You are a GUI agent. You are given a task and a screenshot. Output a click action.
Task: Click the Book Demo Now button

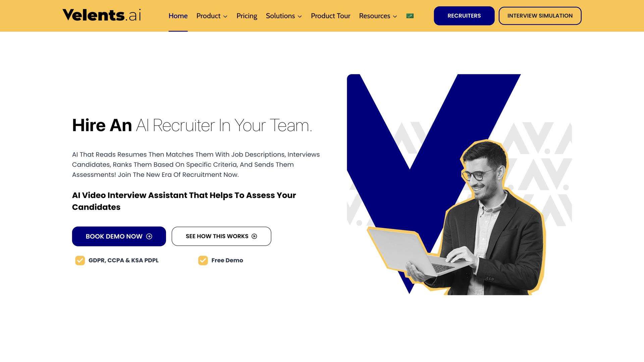coord(119,236)
